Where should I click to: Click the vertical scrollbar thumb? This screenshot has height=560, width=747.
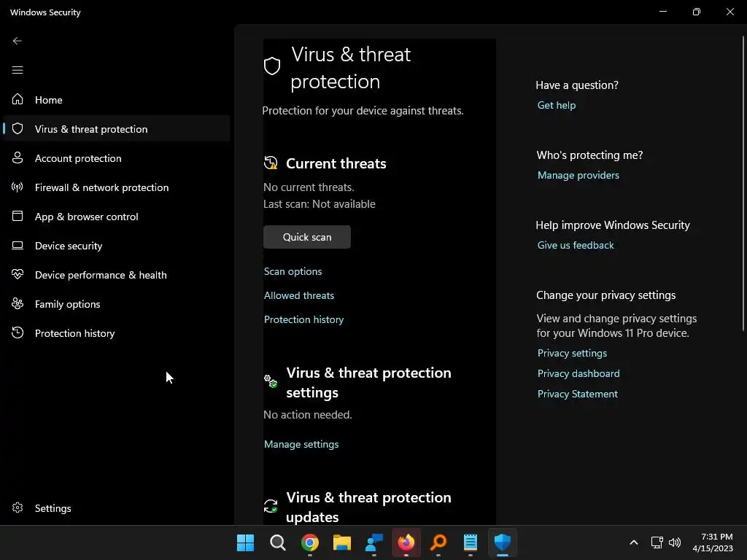(x=743, y=183)
